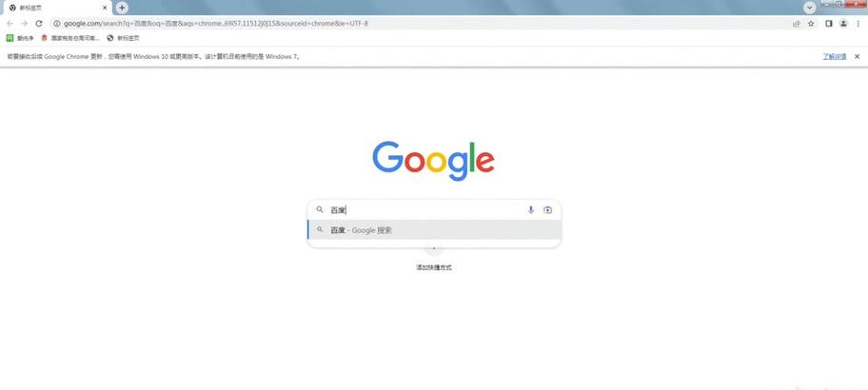The height and width of the screenshot is (390, 868).
Task: Close the current browser tab
Action: (105, 8)
